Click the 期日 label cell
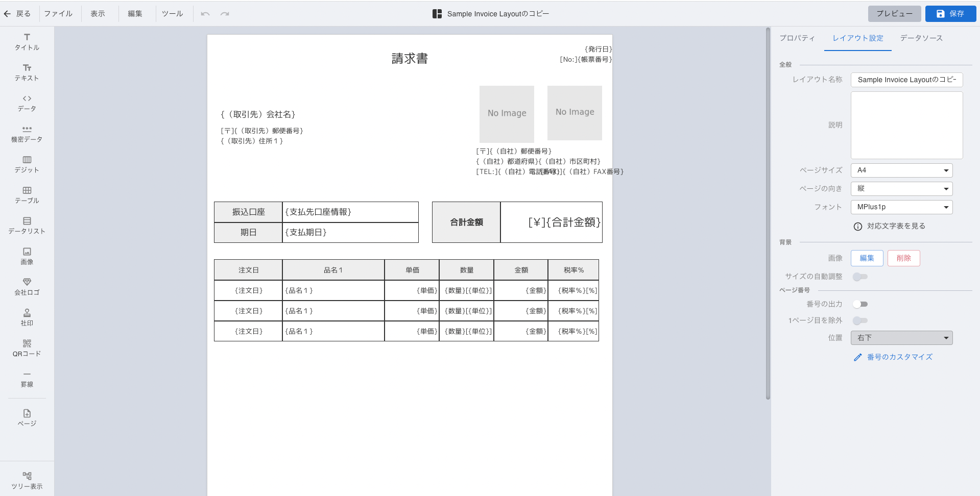Viewport: 980px width, 496px height. click(x=248, y=233)
